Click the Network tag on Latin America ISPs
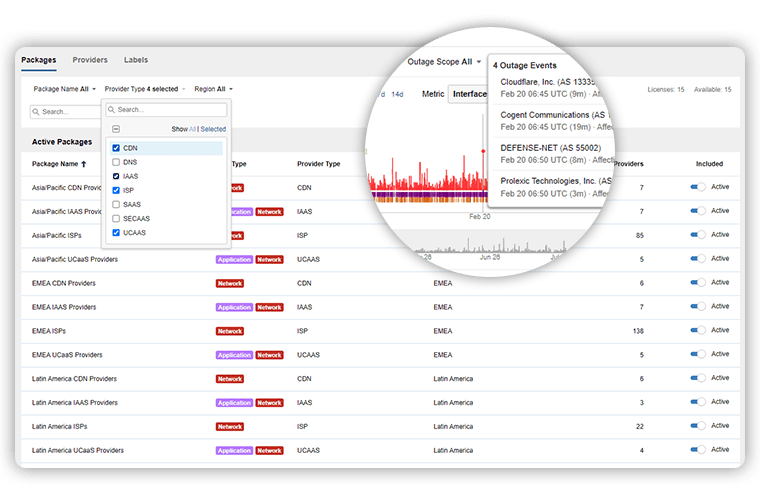The width and height of the screenshot is (760, 500). click(230, 427)
